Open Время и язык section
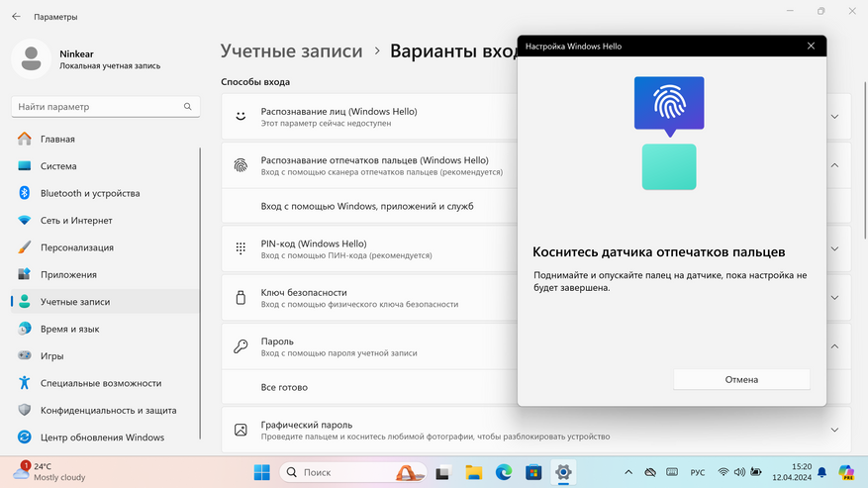This screenshot has width=868, height=488. [x=105, y=329]
